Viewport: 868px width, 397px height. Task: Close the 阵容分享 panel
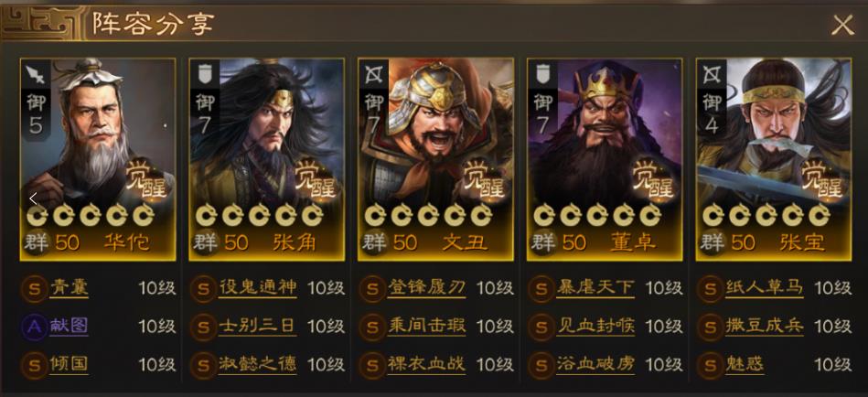(842, 25)
